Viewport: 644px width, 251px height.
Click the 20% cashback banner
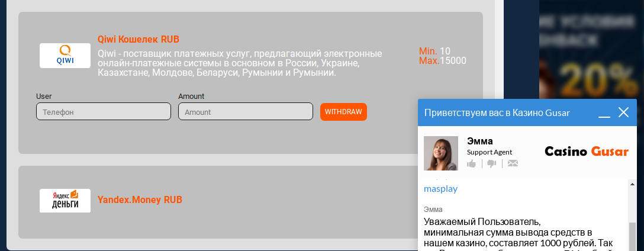[591, 49]
